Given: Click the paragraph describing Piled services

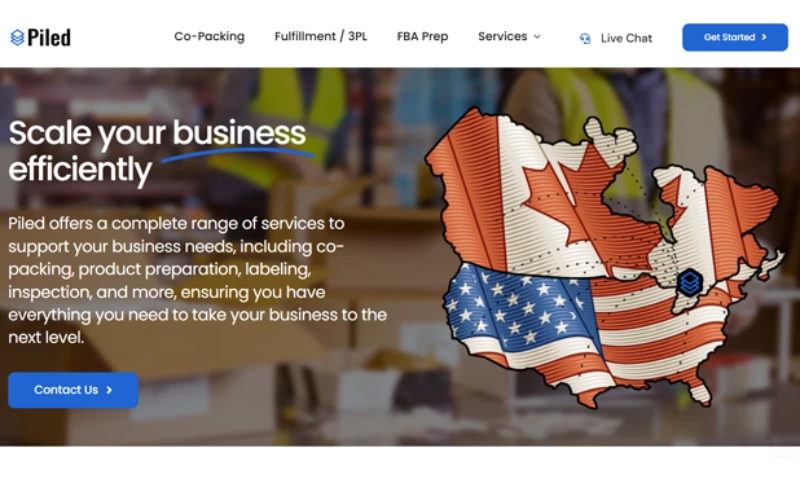Looking at the screenshot, I should coord(197,280).
